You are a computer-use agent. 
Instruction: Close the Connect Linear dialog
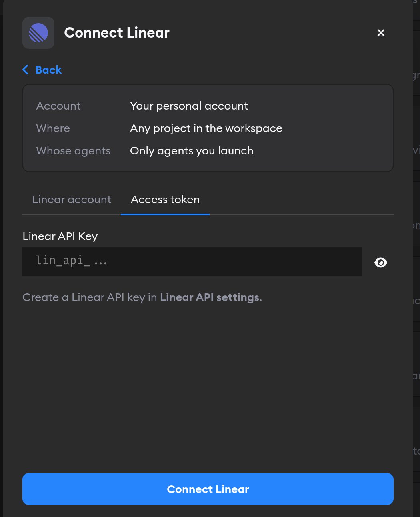pyautogui.click(x=381, y=33)
